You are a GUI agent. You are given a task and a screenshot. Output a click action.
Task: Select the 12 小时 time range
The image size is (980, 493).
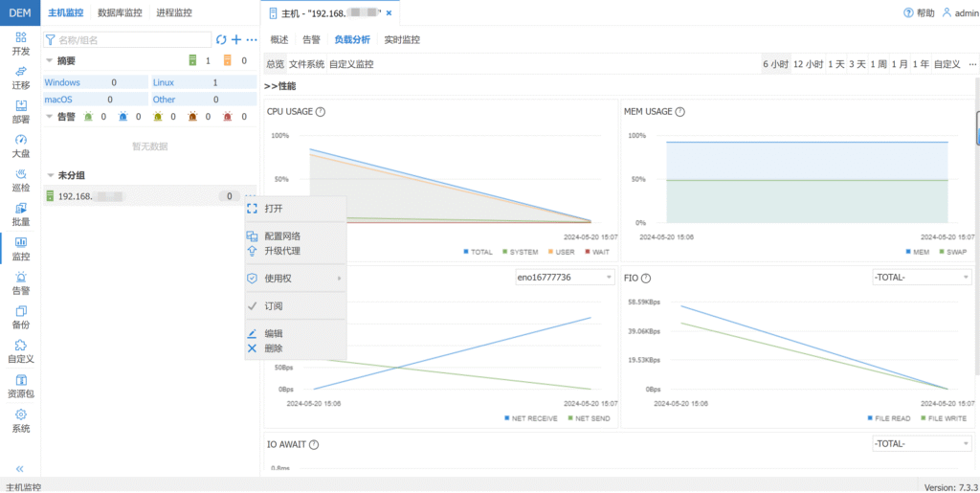[808, 64]
